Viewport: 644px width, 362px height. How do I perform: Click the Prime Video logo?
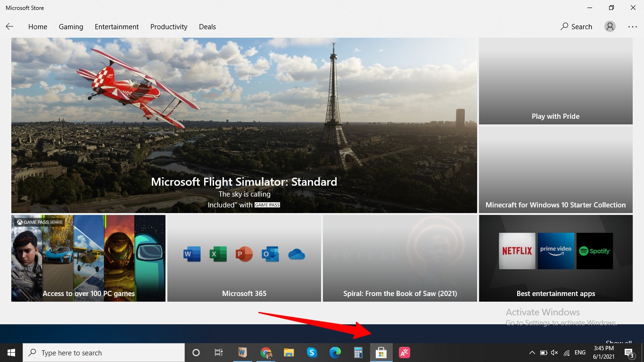point(556,251)
